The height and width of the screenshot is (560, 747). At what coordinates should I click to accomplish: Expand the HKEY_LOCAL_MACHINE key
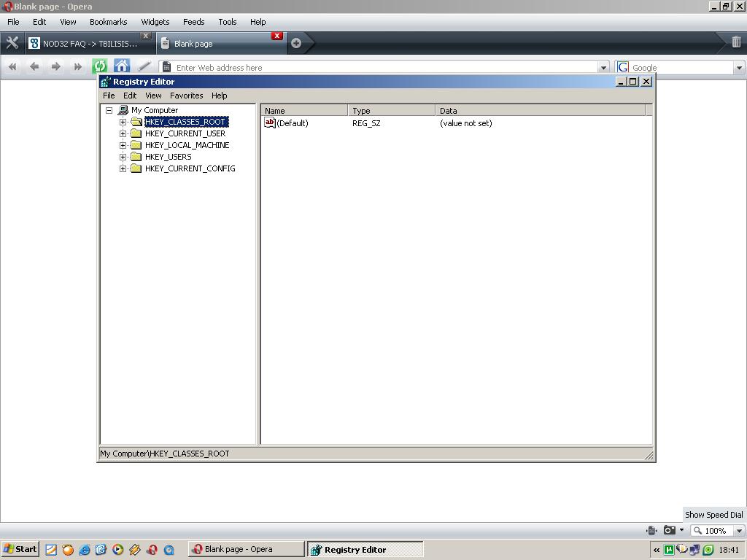(123, 145)
